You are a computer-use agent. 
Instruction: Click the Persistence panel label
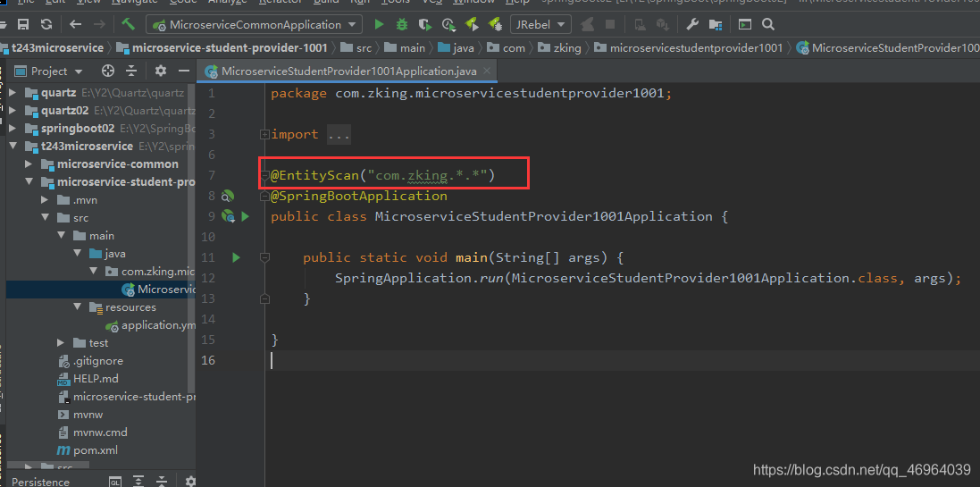coord(40,482)
